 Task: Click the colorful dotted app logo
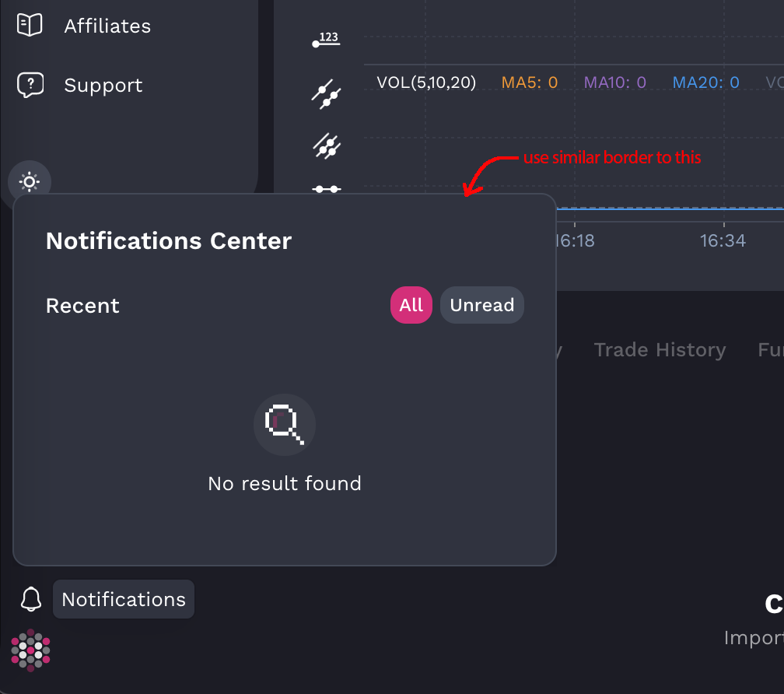pos(30,650)
